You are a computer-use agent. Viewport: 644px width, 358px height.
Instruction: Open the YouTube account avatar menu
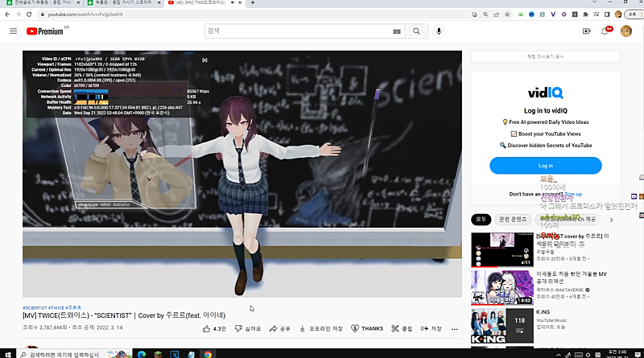pos(626,31)
